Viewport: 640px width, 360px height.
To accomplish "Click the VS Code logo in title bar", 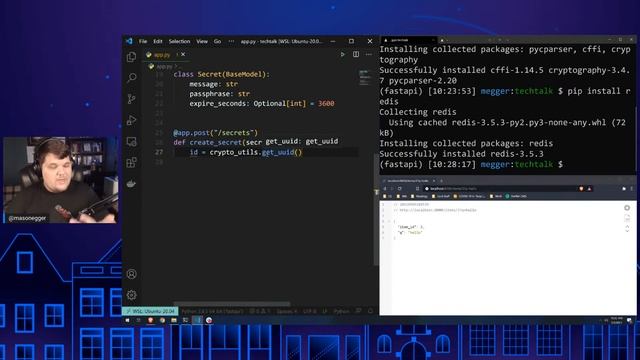I will pyautogui.click(x=129, y=41).
